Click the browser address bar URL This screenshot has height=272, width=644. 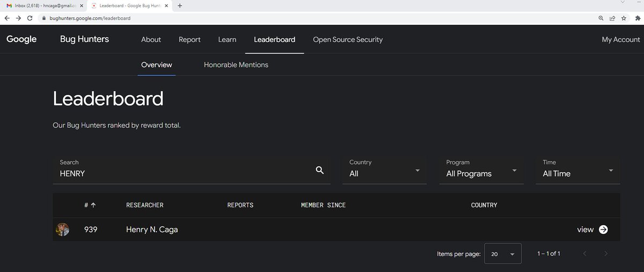[x=90, y=18]
